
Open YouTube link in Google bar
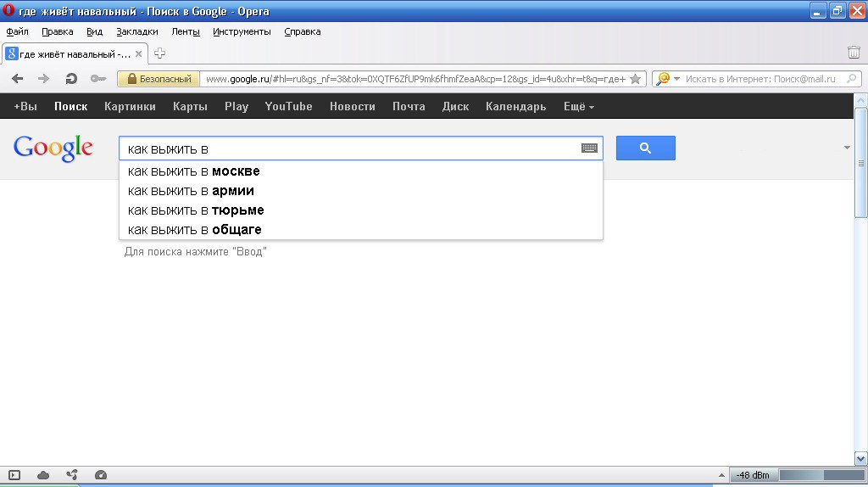click(x=288, y=106)
